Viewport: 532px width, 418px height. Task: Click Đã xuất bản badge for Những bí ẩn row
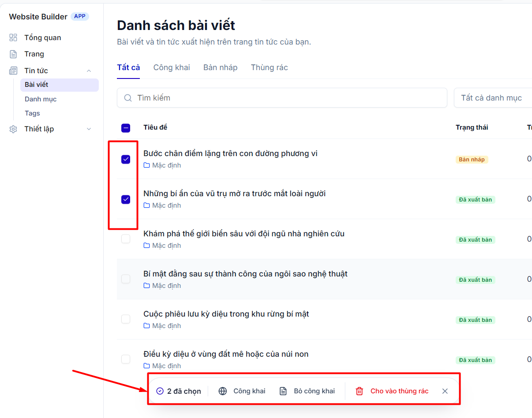476,200
